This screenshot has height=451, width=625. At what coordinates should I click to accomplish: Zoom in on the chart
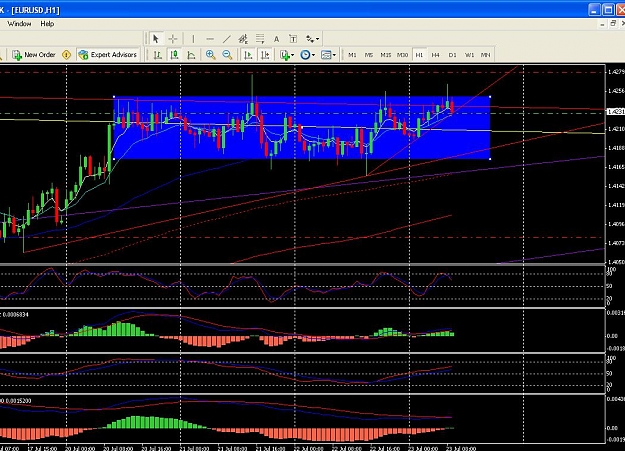(210, 55)
